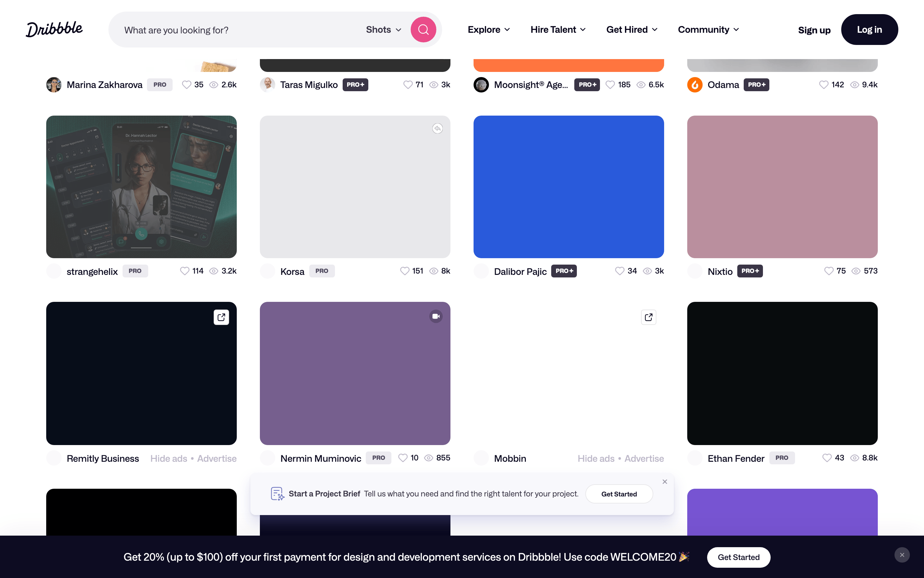The width and height of the screenshot is (924, 578).
Task: Click the pink search magnifier button
Action: (423, 30)
